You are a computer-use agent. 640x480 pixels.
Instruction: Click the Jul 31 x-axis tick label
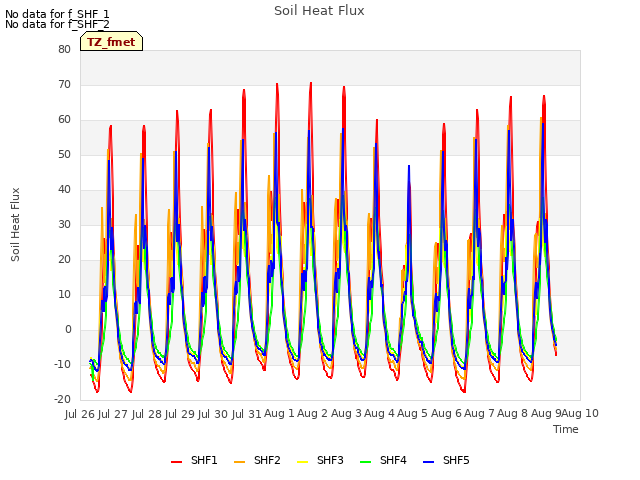tap(246, 414)
